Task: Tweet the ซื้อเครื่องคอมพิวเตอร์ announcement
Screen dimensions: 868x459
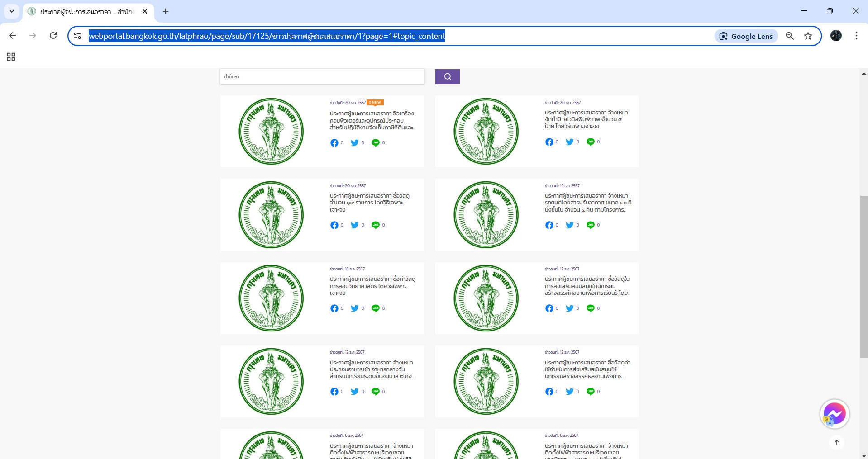Action: [x=355, y=143]
